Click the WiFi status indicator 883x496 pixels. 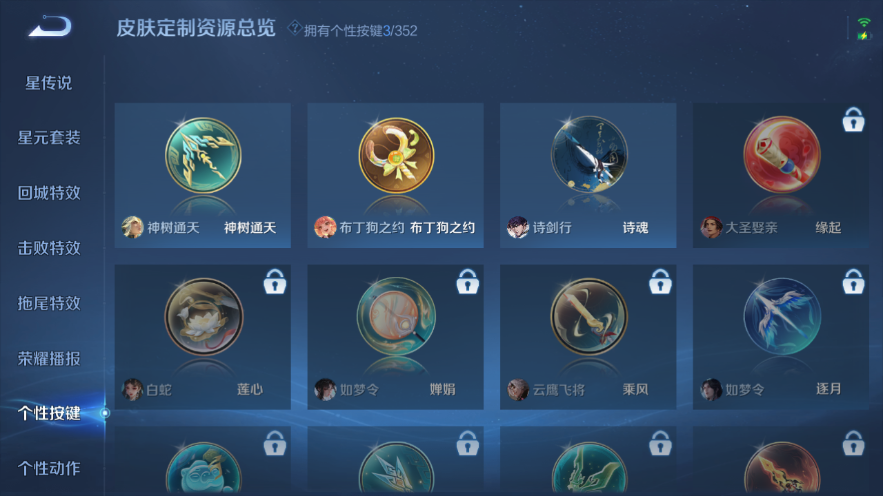864,23
